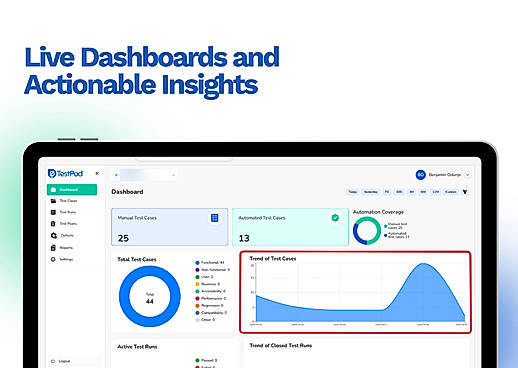Image resolution: width=518 pixels, height=368 pixels.
Task: Click the Settings icon in the sidebar
Action: [x=53, y=259]
